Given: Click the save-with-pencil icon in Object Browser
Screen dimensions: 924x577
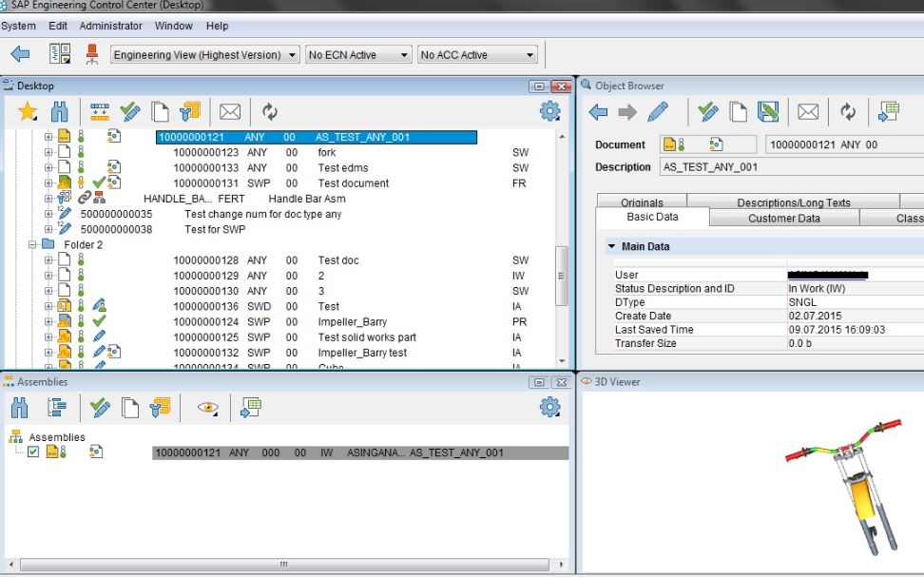Looking at the screenshot, I should pyautogui.click(x=768, y=111).
